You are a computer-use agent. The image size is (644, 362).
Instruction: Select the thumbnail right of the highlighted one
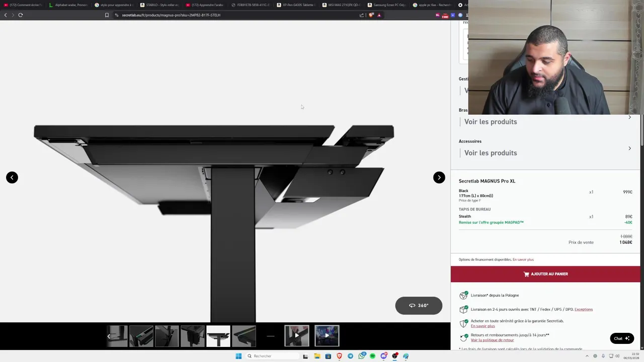coord(244,336)
